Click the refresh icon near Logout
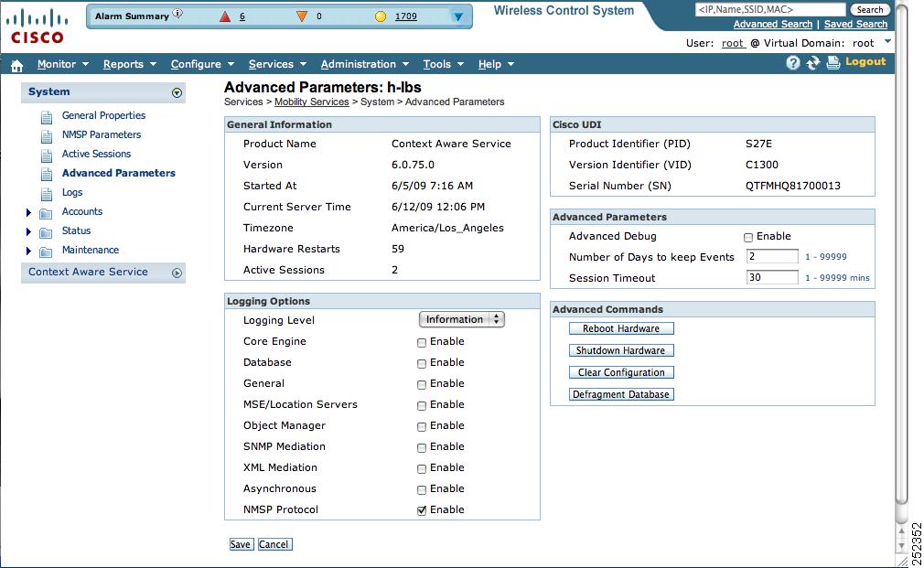 coord(811,63)
